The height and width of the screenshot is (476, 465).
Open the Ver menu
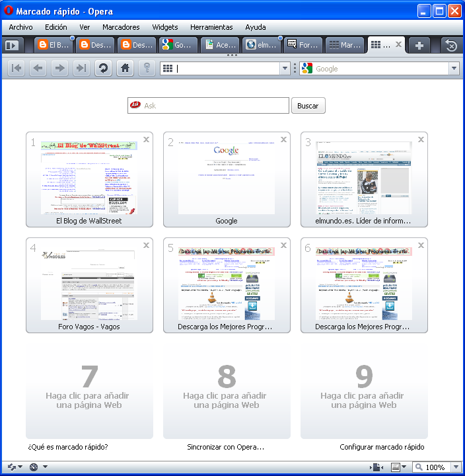click(x=85, y=27)
